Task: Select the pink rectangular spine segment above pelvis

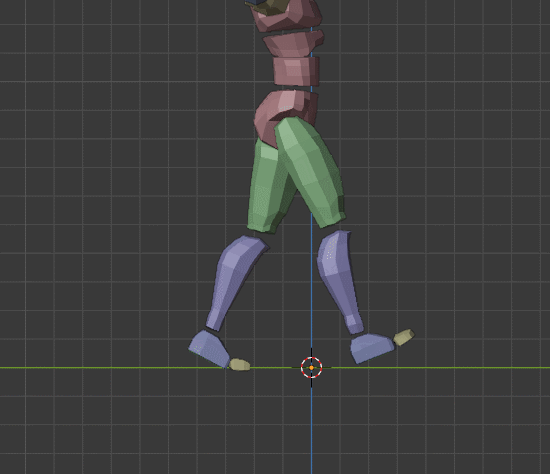Action: (x=296, y=72)
